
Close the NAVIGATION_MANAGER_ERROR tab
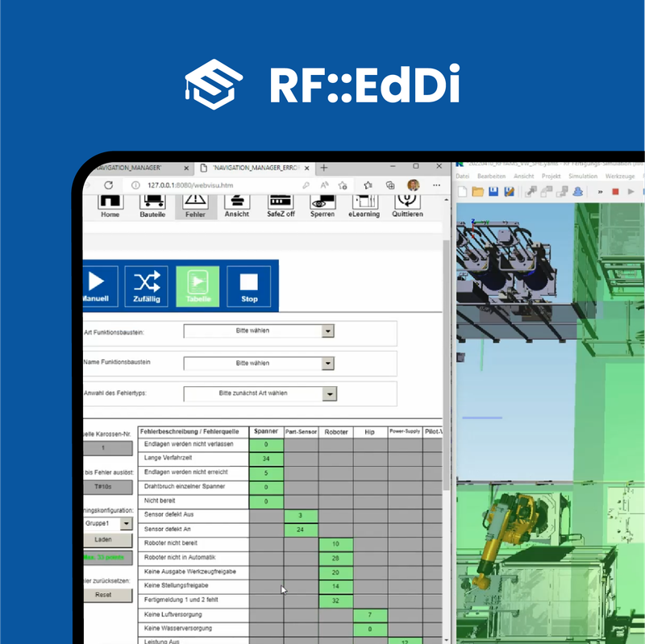307,168
